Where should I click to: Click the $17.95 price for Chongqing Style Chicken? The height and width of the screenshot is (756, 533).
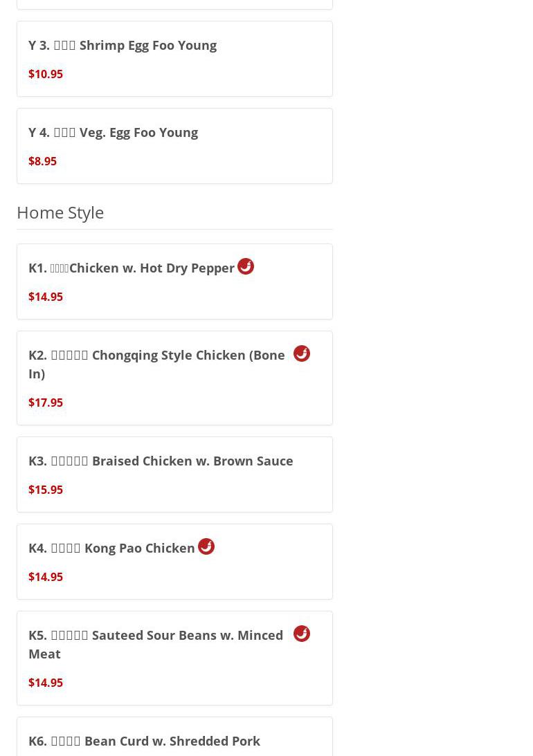46,403
